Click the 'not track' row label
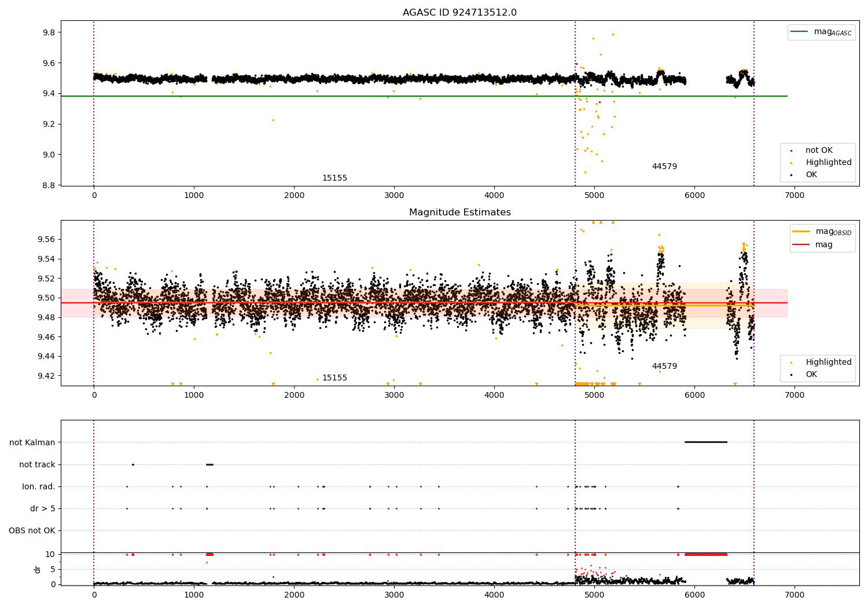868x608 pixels. 37,464
